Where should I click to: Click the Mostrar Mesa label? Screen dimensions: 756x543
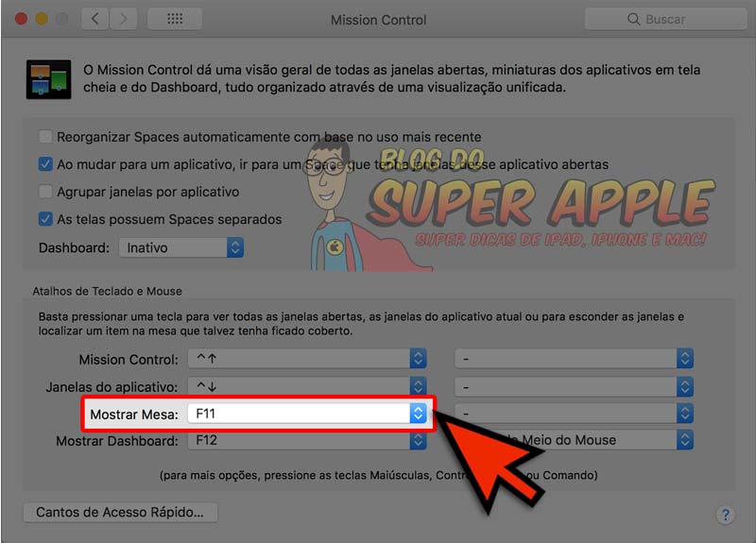coord(134,415)
